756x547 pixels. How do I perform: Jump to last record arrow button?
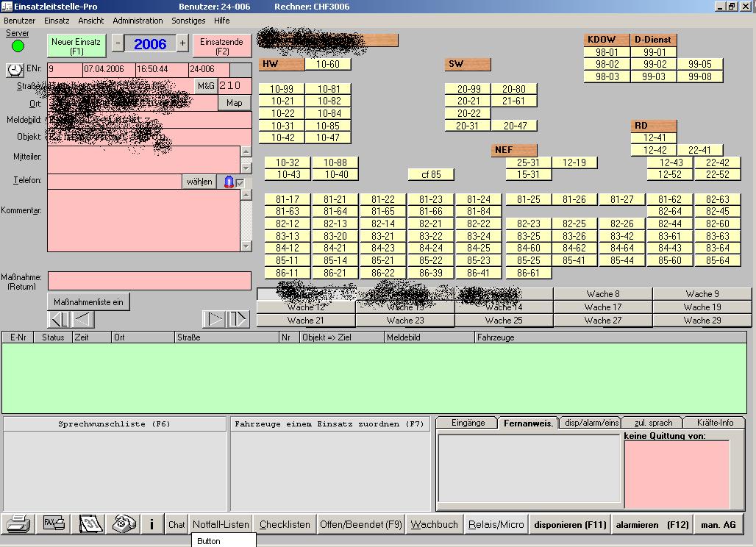coord(238,319)
